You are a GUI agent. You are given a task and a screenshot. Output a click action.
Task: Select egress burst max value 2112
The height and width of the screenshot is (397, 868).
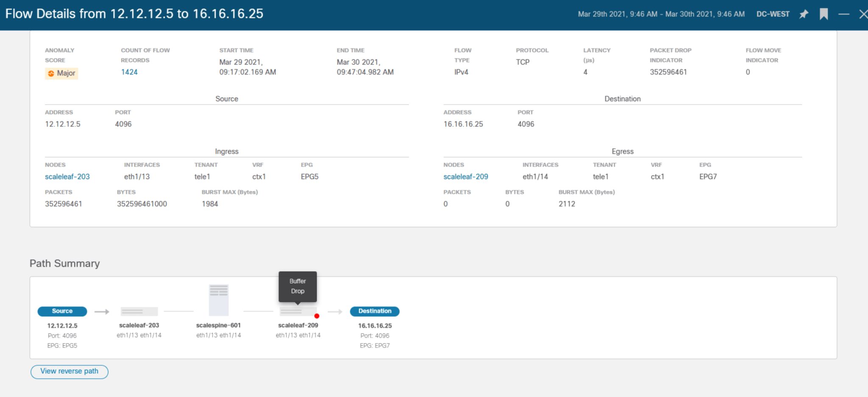(567, 204)
